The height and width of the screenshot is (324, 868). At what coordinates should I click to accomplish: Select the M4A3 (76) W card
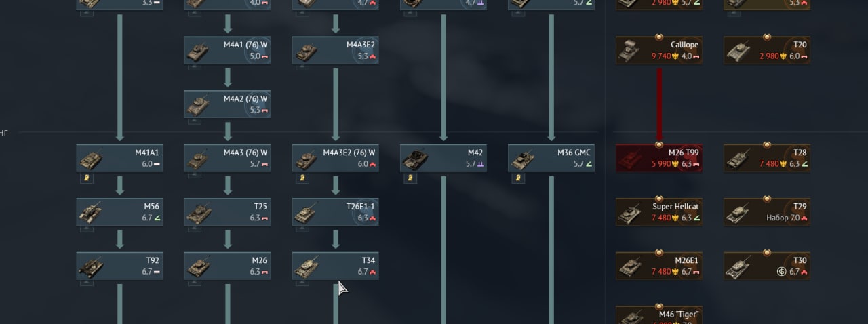pos(227,158)
